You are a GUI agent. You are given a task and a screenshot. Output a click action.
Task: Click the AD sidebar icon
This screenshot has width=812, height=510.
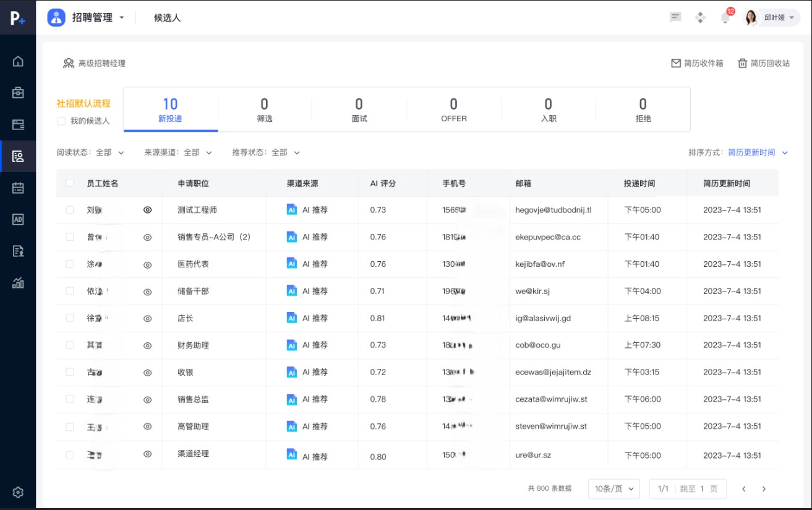point(18,220)
